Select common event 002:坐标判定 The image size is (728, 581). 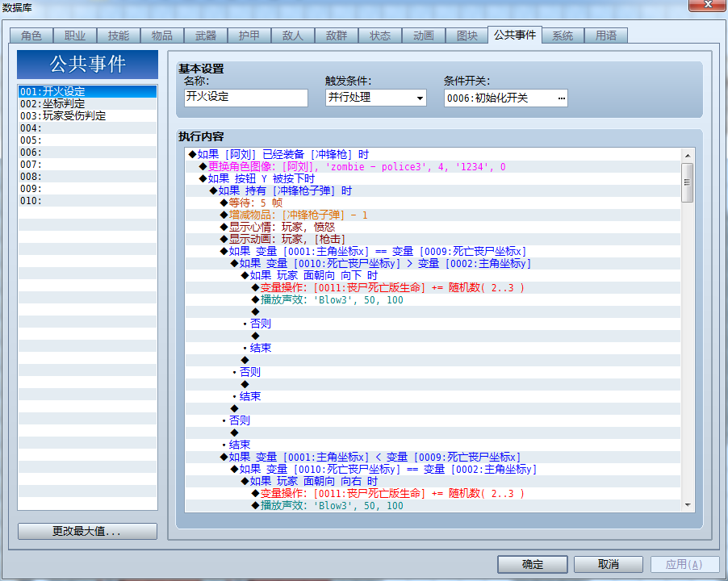coord(87,103)
